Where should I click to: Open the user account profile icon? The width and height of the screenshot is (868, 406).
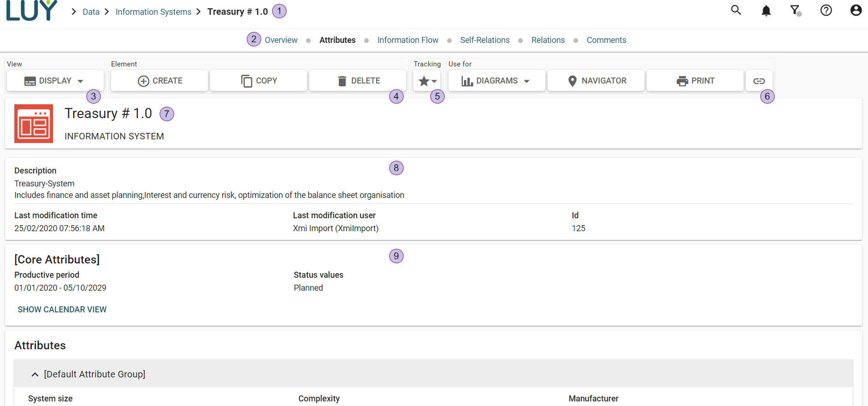[x=856, y=10]
